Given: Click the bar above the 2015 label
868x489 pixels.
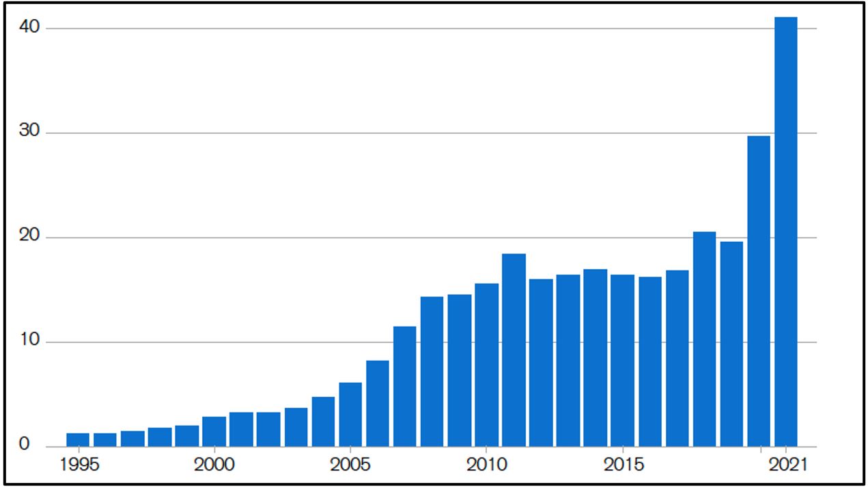Looking at the screenshot, I should 622,361.
